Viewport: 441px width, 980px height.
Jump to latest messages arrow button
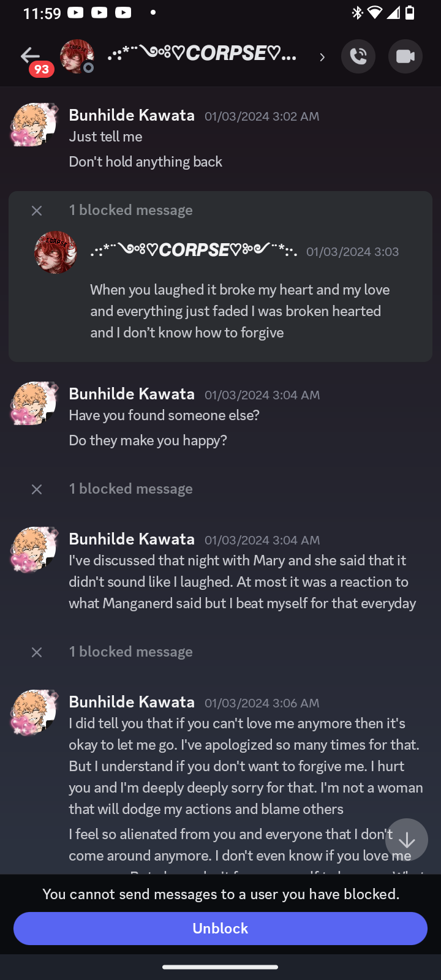tap(407, 840)
